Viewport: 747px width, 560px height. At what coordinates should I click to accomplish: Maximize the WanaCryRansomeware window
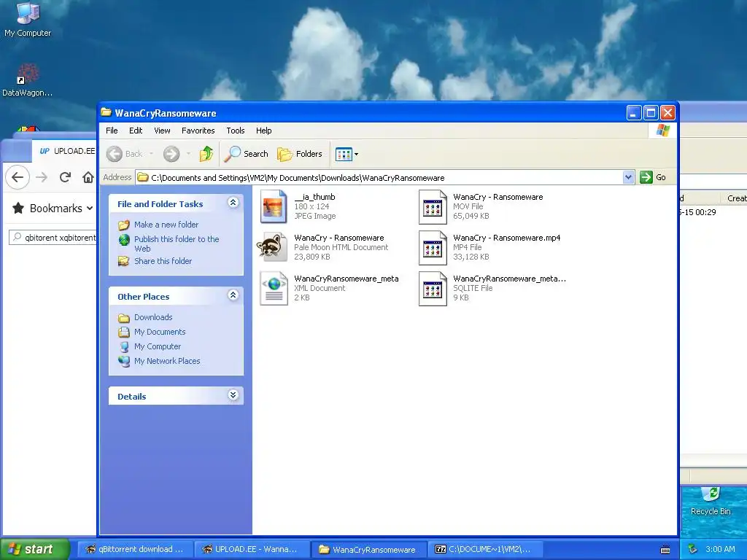click(x=651, y=113)
